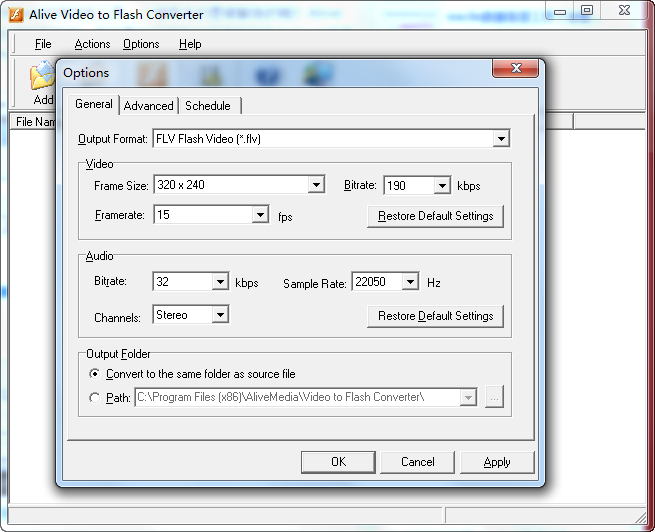Open the video Bitrate 190 dropdown
This screenshot has width=655, height=532.
click(442, 185)
